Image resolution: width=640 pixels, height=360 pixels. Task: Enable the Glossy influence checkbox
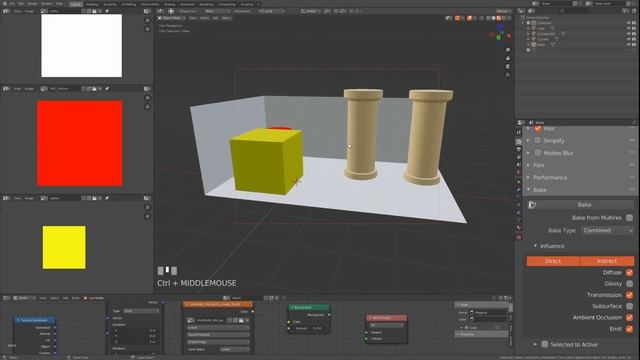point(629,284)
